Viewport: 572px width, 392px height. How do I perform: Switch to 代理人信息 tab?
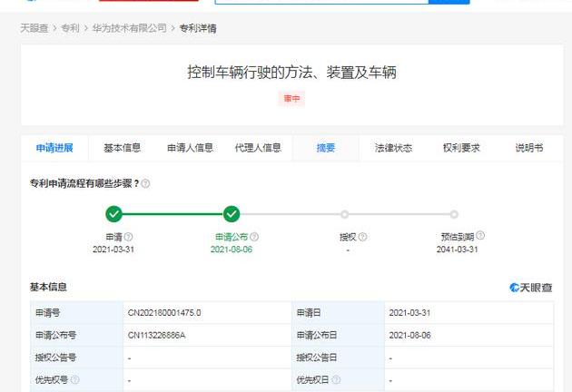coord(258,148)
